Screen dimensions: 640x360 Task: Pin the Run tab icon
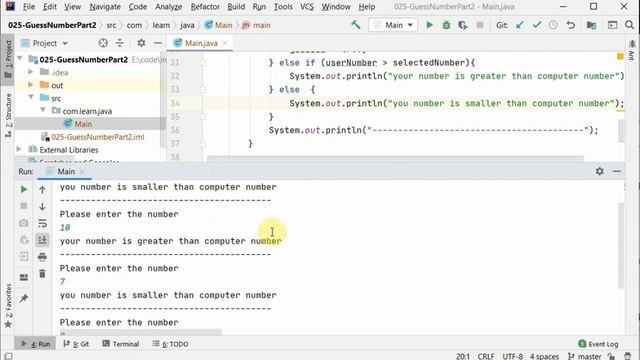(24, 298)
